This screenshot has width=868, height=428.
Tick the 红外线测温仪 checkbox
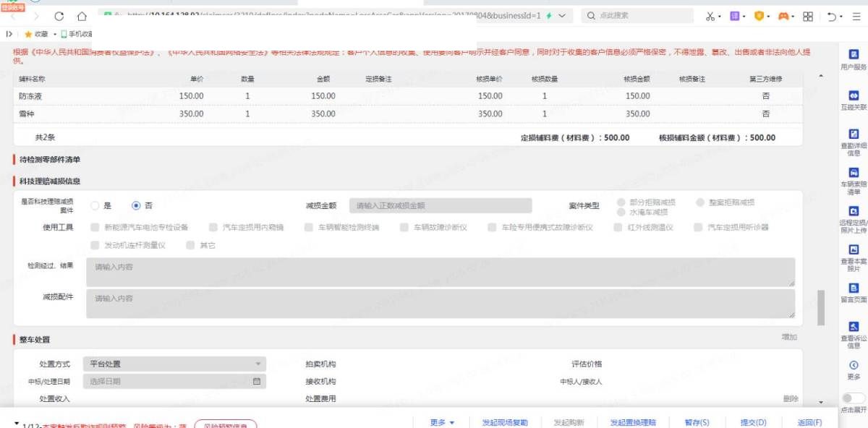point(618,227)
